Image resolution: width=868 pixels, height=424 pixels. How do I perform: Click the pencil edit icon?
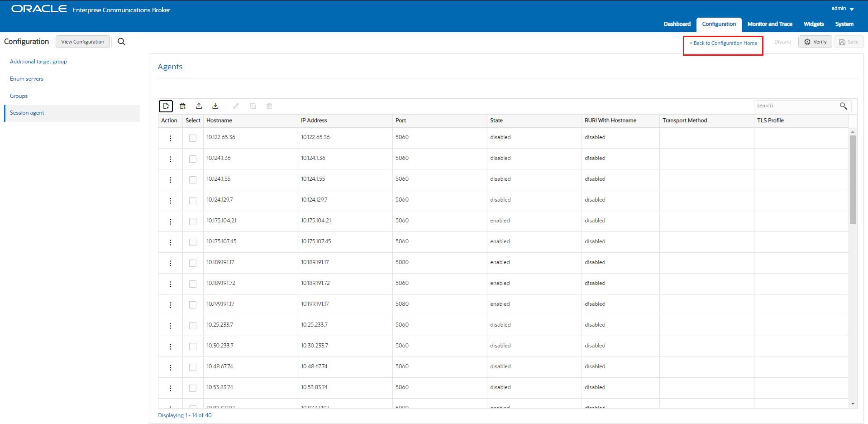(236, 106)
